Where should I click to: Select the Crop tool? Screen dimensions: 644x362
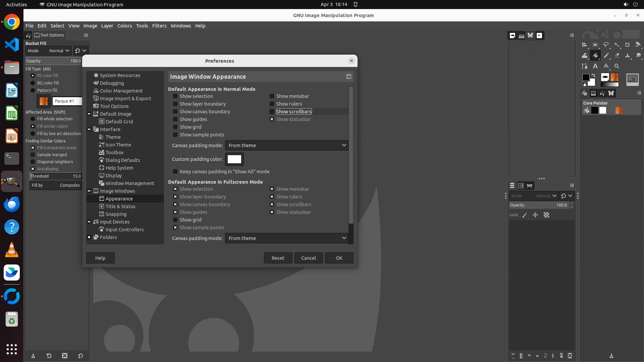[x=627, y=45]
